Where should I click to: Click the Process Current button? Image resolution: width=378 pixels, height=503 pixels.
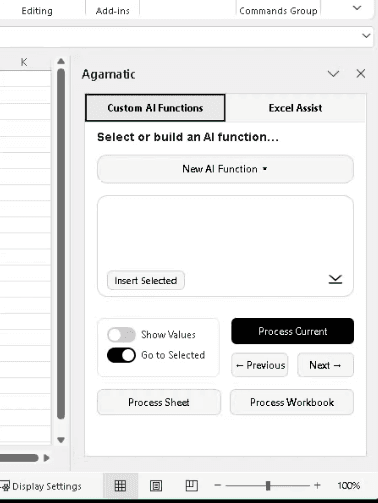click(293, 331)
